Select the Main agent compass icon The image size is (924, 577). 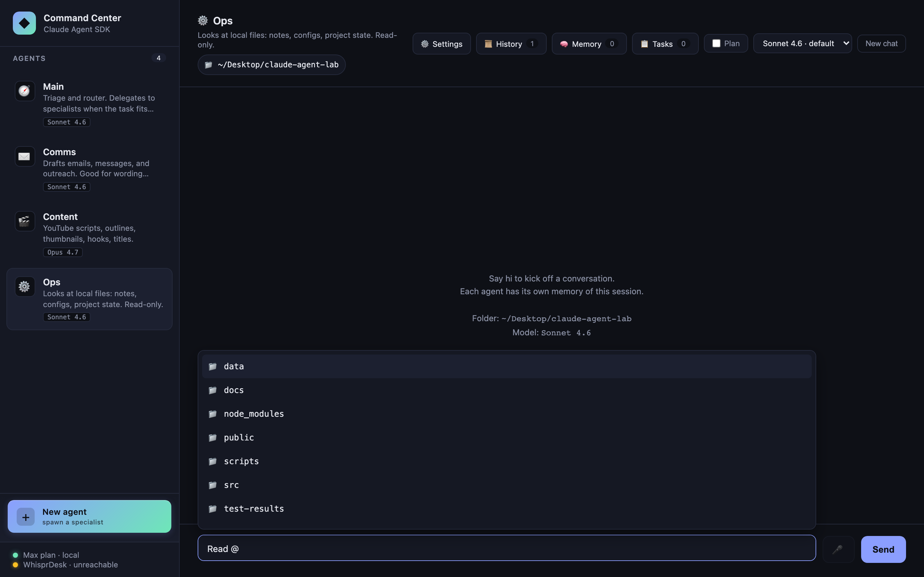24,91
